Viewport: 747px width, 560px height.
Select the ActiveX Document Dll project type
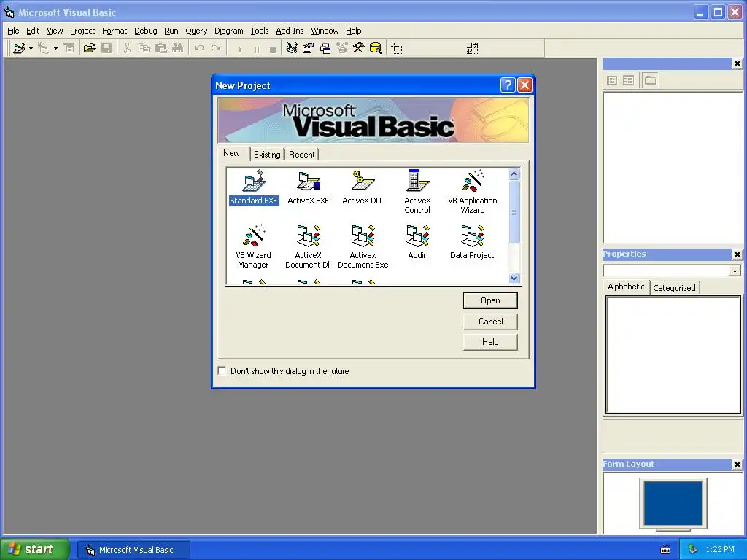[309, 246]
